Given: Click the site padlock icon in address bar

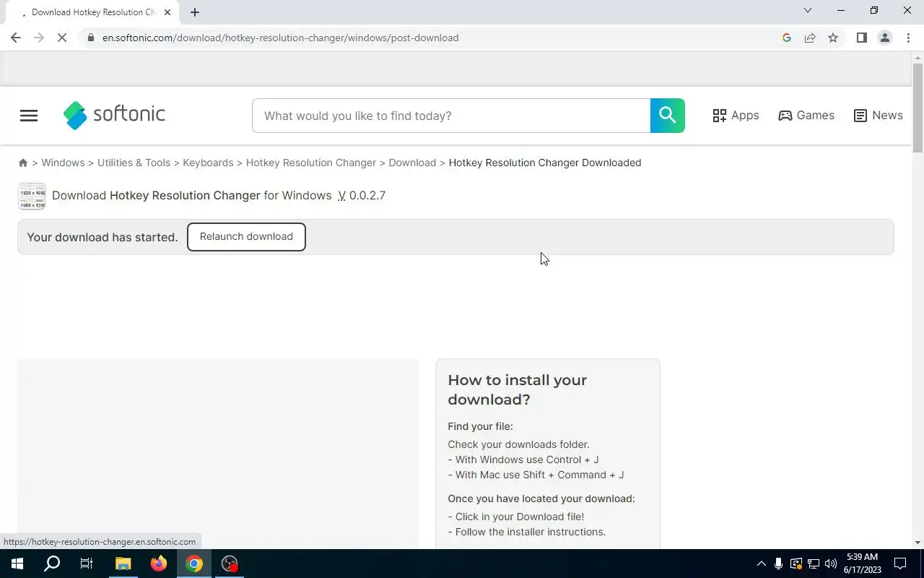Looking at the screenshot, I should point(90,38).
